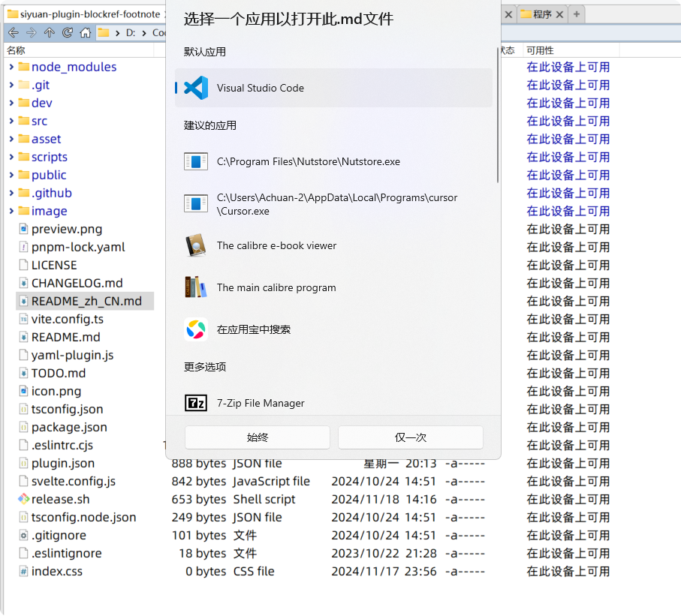Choose Nutstore.exe from suggested apps

333,161
